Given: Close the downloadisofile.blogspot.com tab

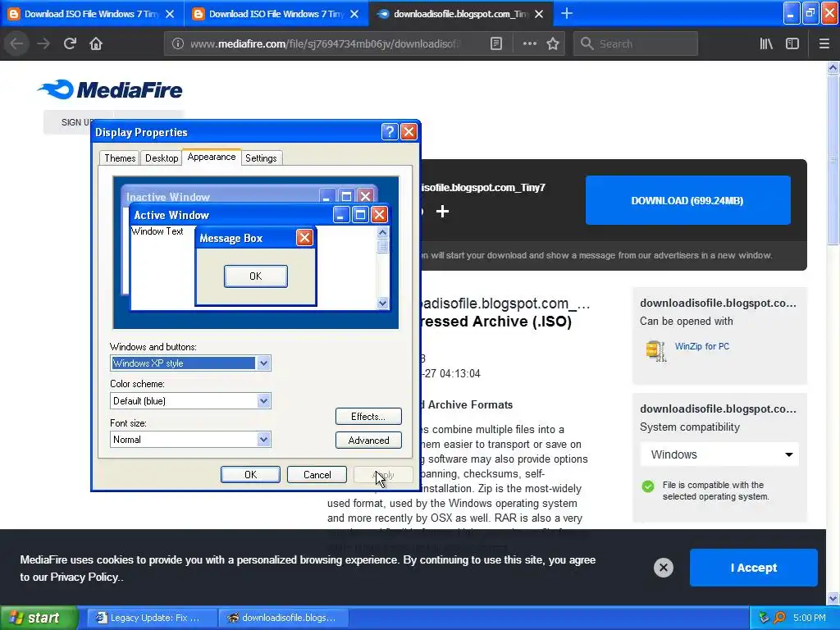Looking at the screenshot, I should tap(539, 14).
